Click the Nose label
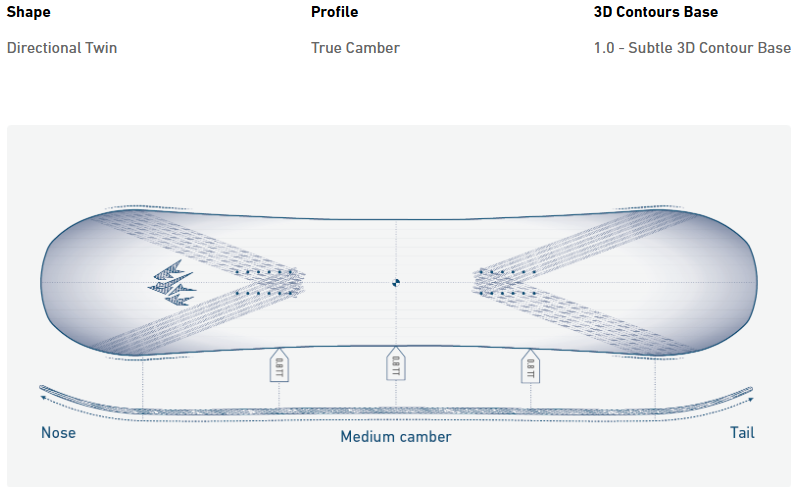Viewport: 796px width, 487px height. 58,433
